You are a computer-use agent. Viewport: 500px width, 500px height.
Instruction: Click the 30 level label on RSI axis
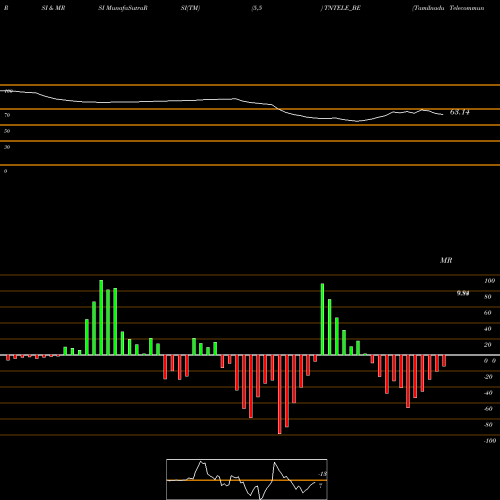pos(7,147)
